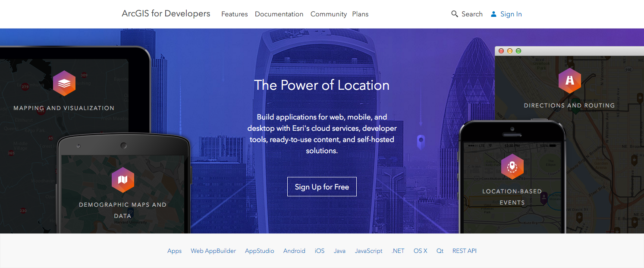
Task: Click the yellow minimize dot on the mock desktop window
Action: click(x=510, y=51)
